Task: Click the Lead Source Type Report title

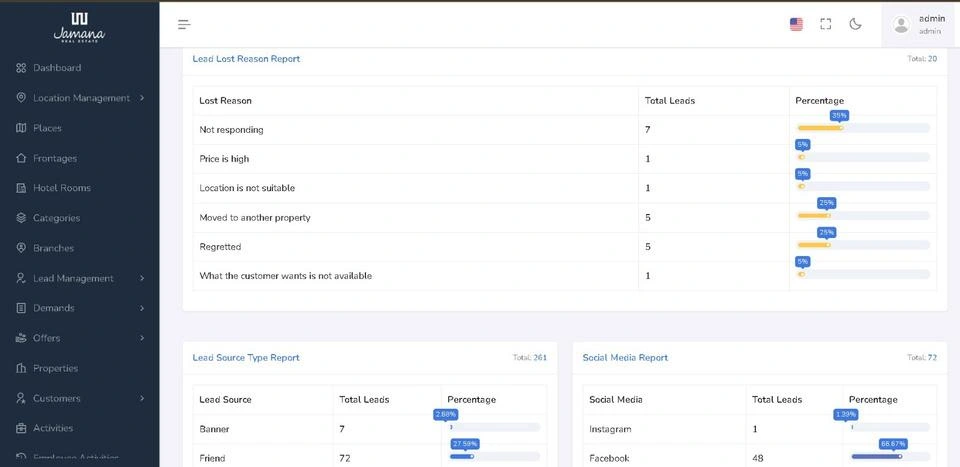Action: pos(246,357)
